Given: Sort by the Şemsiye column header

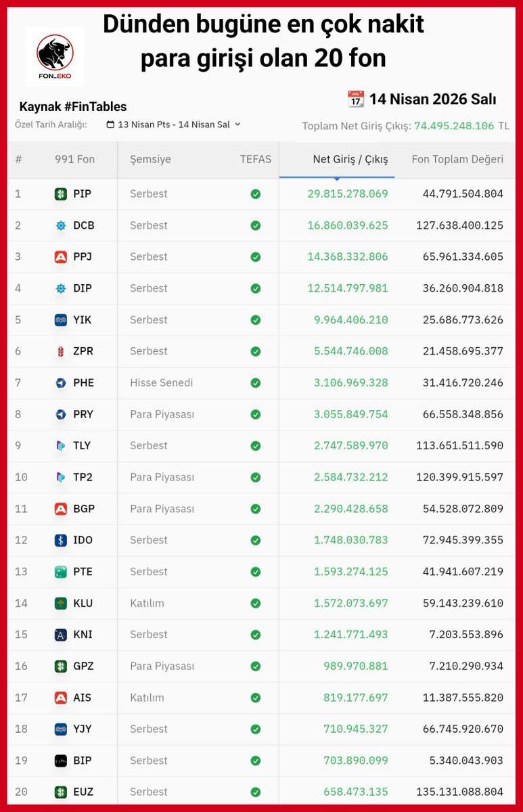Looking at the screenshot, I should point(150,160).
